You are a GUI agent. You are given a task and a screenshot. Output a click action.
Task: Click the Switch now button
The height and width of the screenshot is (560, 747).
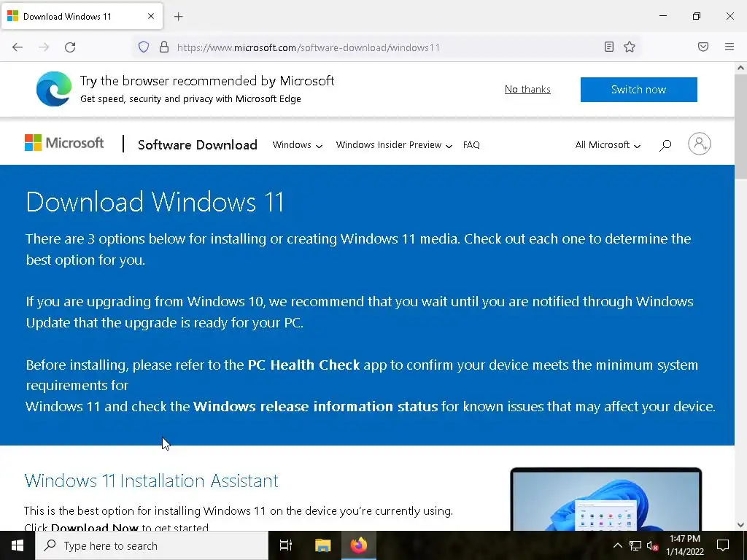pyautogui.click(x=638, y=90)
